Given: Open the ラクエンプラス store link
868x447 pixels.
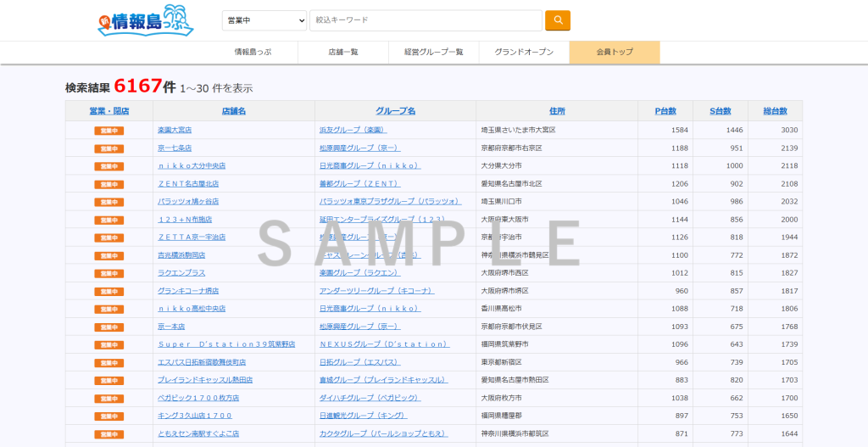Looking at the screenshot, I should 181,273.
